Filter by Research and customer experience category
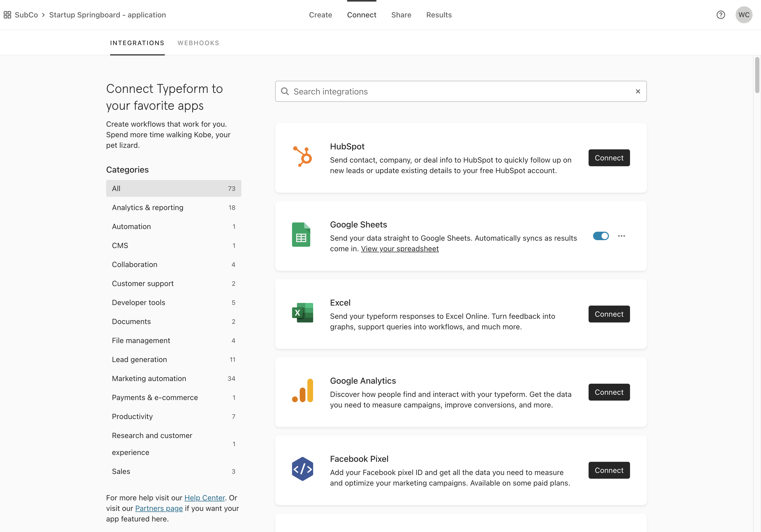 point(174,444)
